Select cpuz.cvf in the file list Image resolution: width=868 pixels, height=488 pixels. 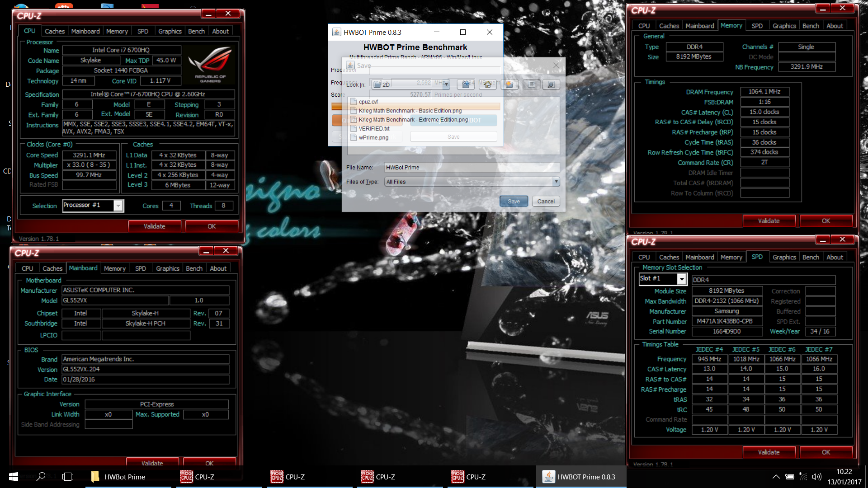[364, 102]
